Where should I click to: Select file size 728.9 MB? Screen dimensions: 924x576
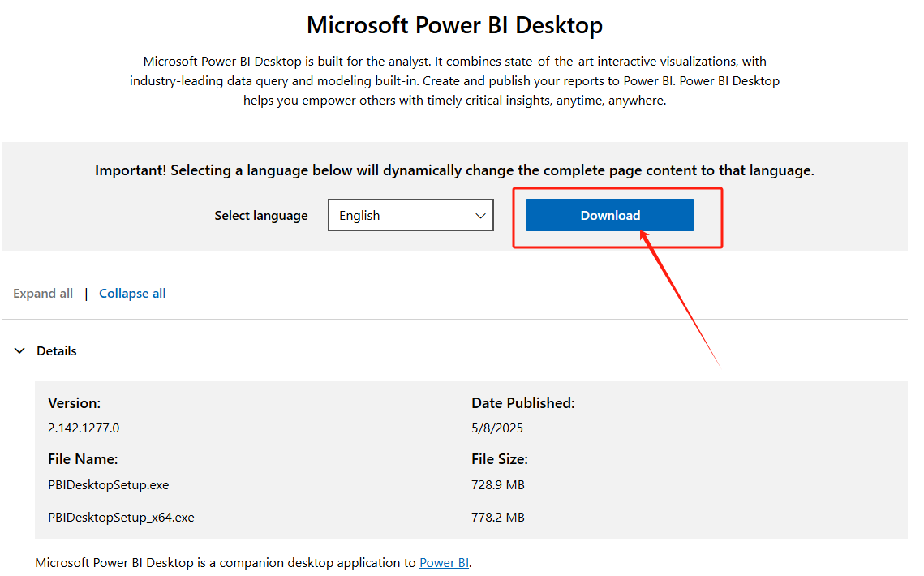pos(497,484)
